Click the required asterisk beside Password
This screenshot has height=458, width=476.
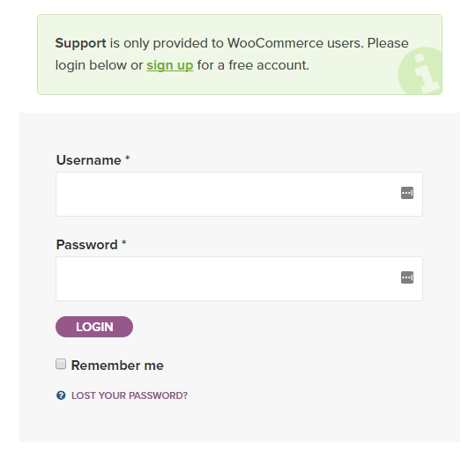(124, 242)
